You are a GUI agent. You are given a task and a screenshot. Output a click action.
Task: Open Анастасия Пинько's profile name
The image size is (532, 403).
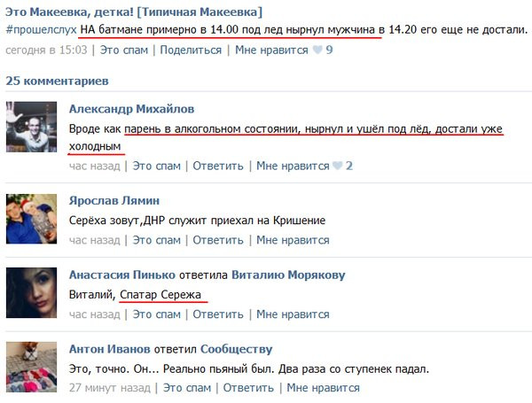122,275
